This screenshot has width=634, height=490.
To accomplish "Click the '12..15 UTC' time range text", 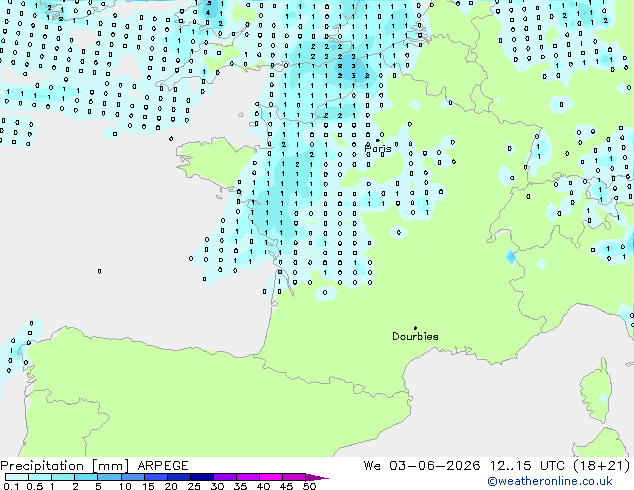I will click(x=527, y=466).
